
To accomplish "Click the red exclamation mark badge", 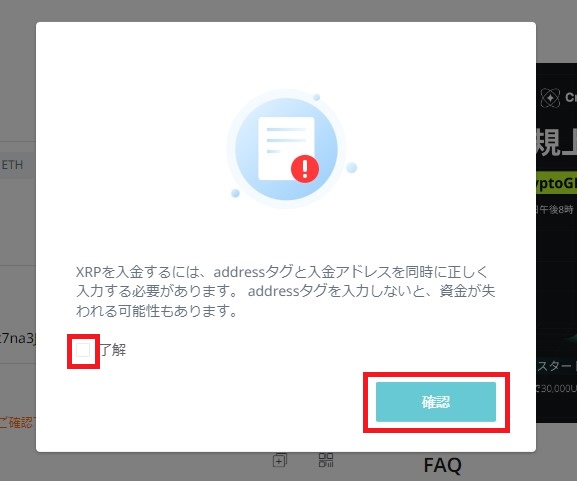I will (x=305, y=169).
